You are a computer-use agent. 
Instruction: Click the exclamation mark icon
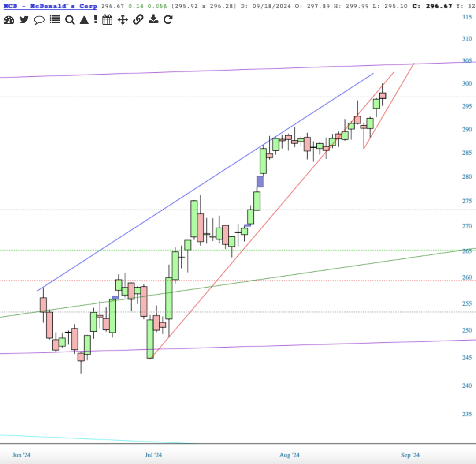pyautogui.click(x=96, y=20)
